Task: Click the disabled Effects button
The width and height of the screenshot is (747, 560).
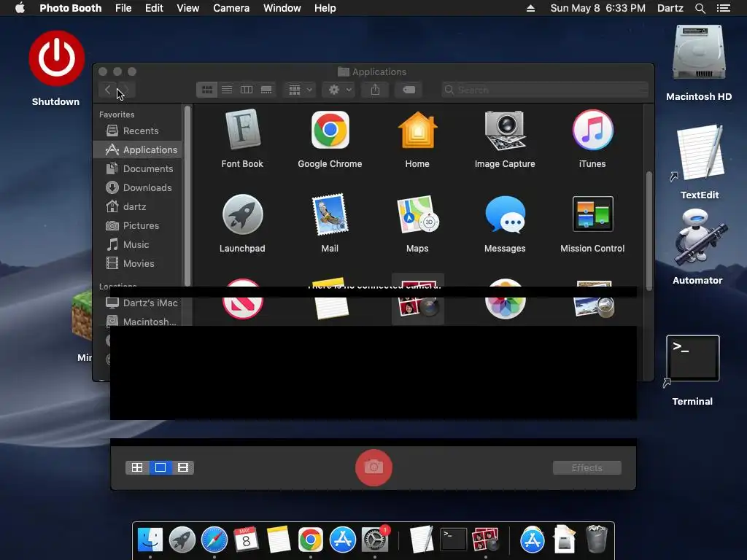Action: (587, 467)
